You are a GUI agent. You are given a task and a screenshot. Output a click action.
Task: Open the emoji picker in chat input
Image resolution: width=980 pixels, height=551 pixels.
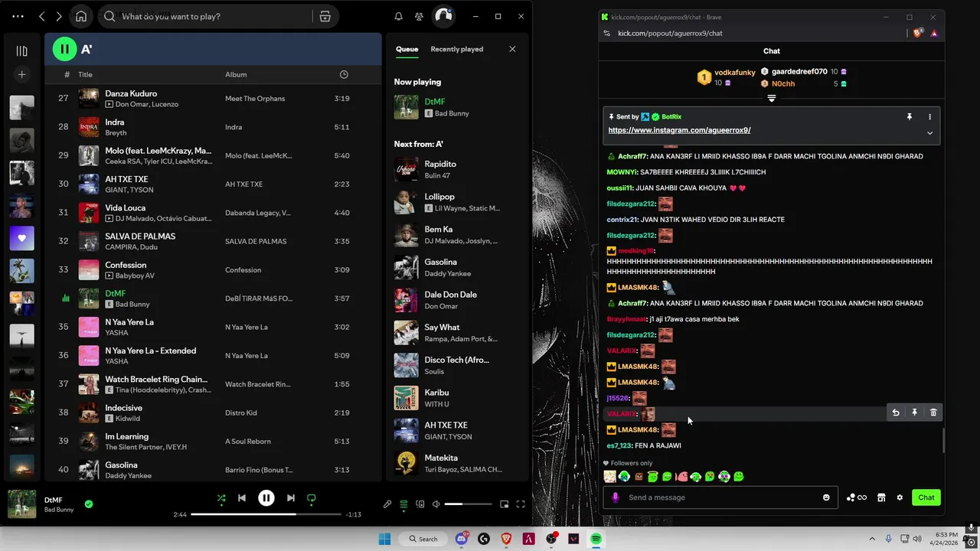(x=826, y=497)
